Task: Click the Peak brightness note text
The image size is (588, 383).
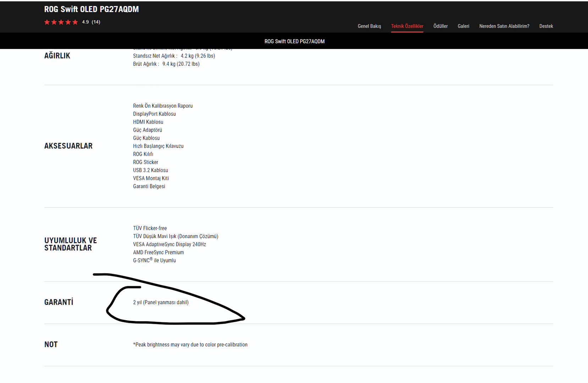Action: pyautogui.click(x=190, y=345)
